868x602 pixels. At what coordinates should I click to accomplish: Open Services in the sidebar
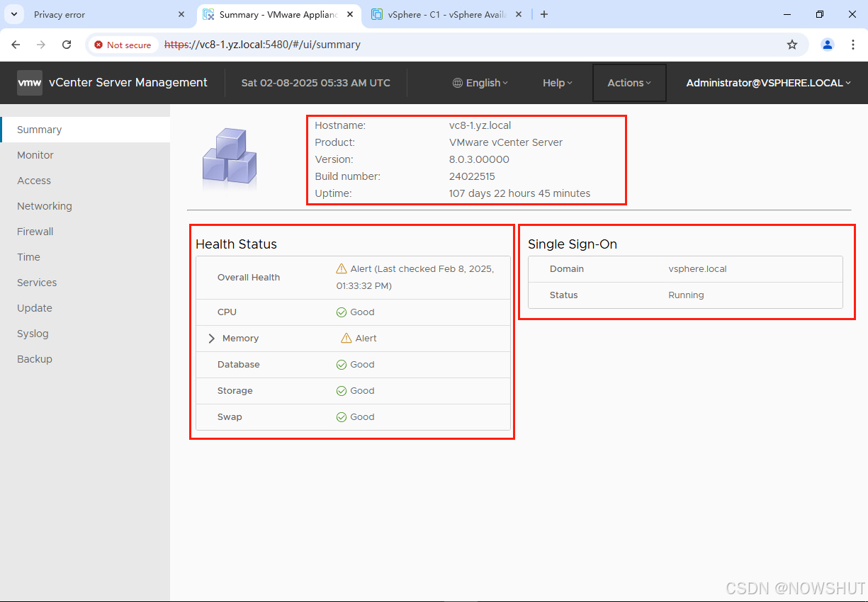click(85, 283)
